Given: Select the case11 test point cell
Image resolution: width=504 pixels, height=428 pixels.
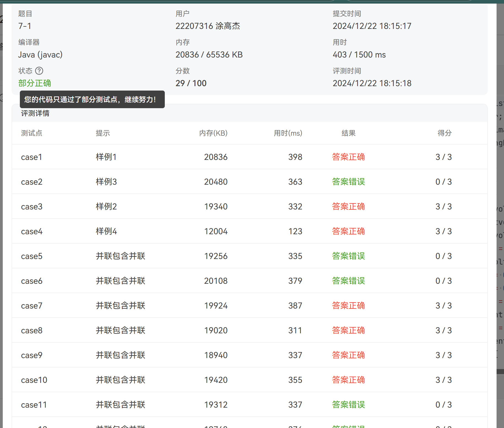Looking at the screenshot, I should [x=34, y=405].
